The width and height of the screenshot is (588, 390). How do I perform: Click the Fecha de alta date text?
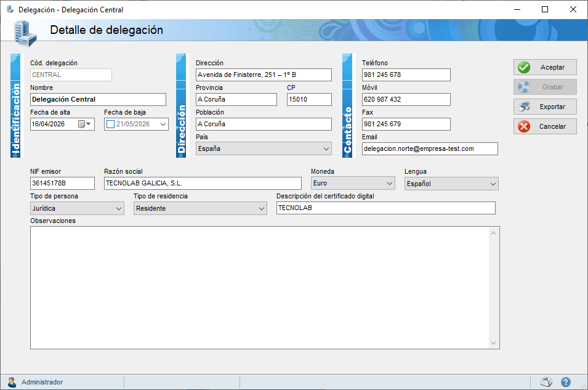[x=49, y=124]
